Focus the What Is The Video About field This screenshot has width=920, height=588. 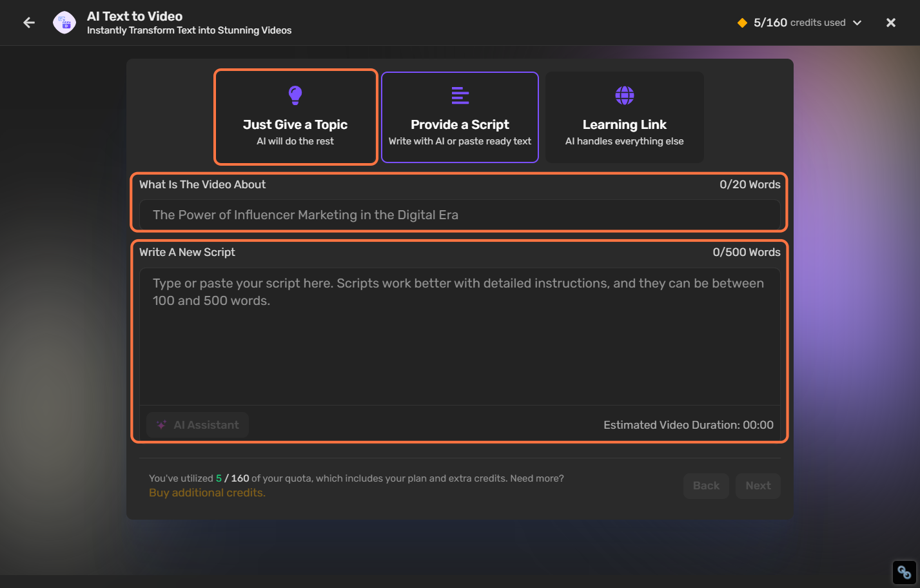point(460,215)
